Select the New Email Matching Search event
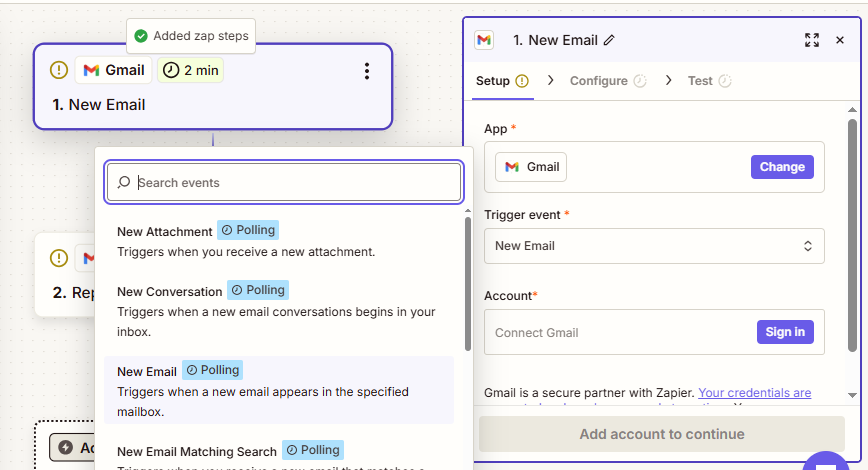The image size is (868, 470). (279, 453)
